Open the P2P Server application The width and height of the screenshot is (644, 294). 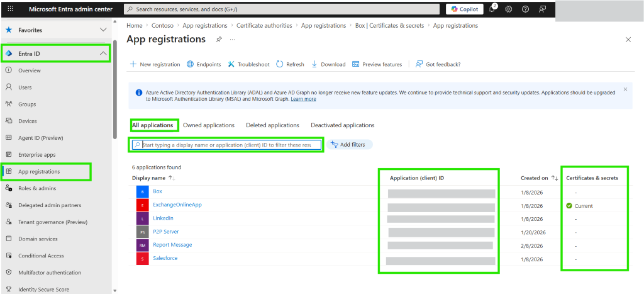(x=165, y=232)
